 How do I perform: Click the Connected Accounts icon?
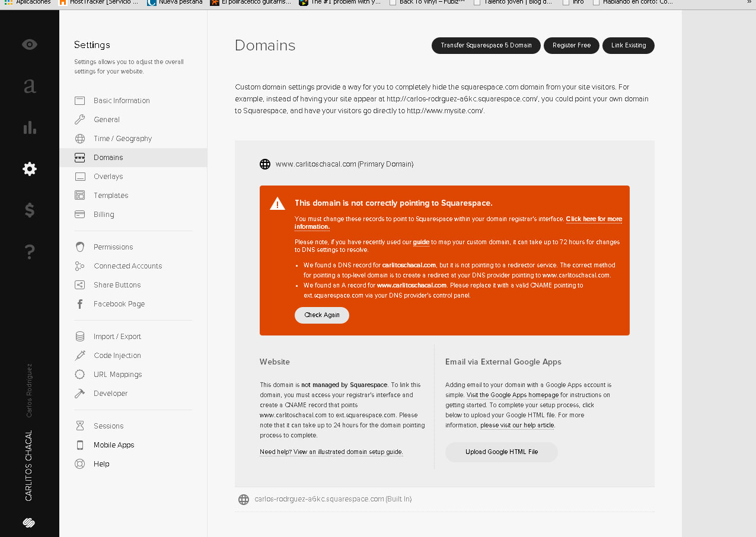click(x=80, y=266)
